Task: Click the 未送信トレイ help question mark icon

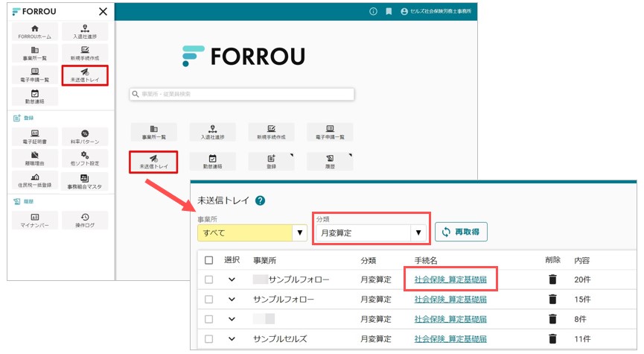Action: coord(260,200)
